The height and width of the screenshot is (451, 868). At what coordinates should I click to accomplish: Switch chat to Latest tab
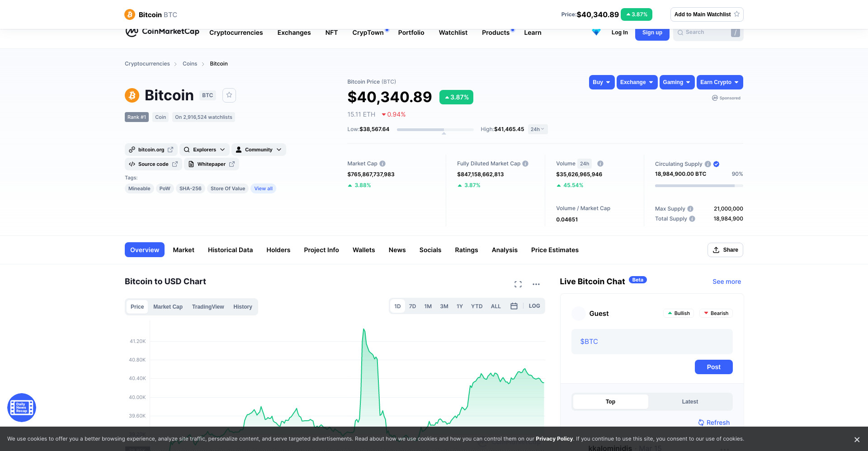tap(690, 402)
